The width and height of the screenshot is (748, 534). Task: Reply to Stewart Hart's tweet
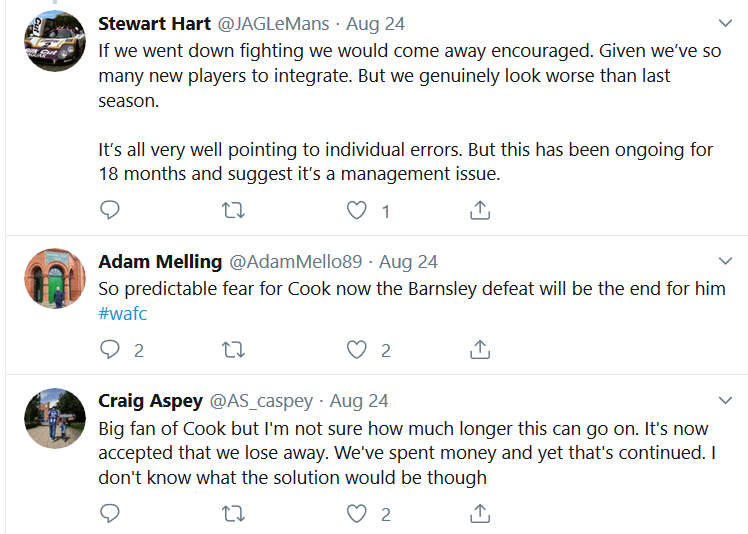tap(111, 210)
